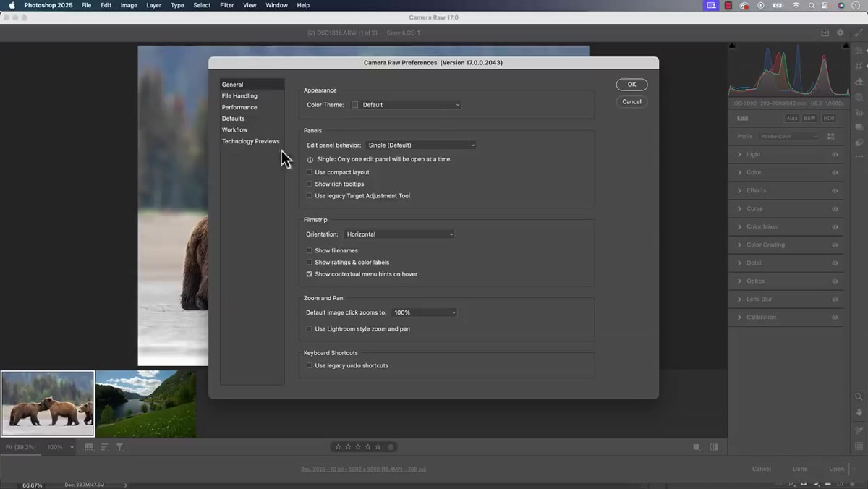
Task: Select the Crop tool in right toolbar
Action: (x=859, y=66)
